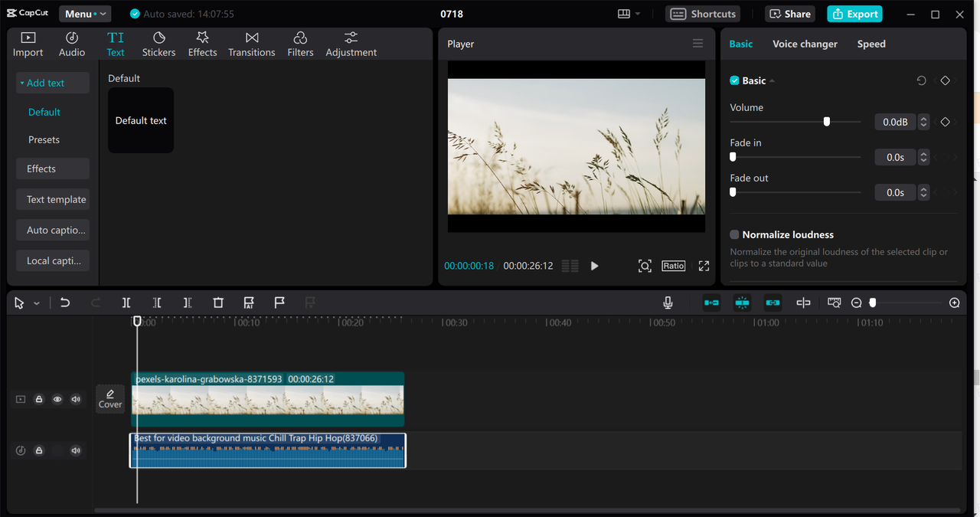Open the Ratio aspect selector
This screenshot has width=980, height=517.
tap(674, 266)
